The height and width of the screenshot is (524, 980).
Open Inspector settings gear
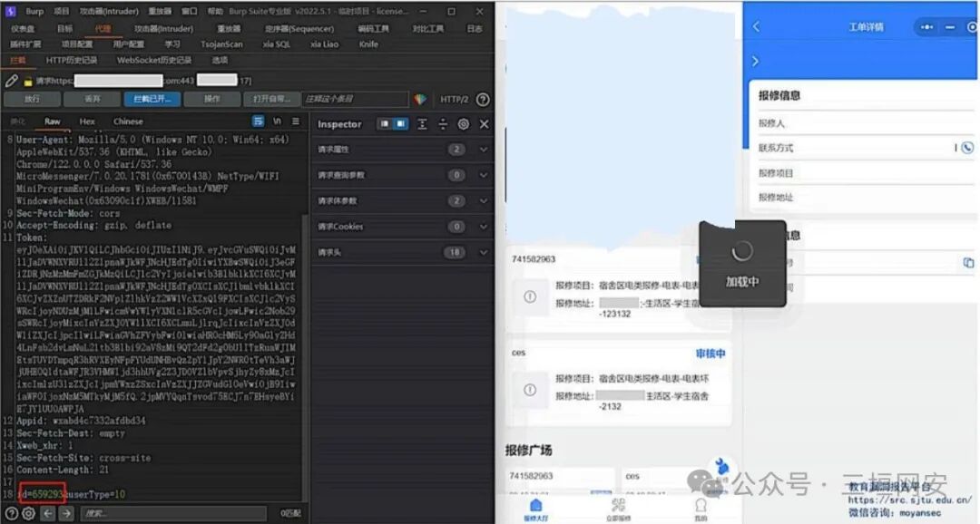(463, 123)
